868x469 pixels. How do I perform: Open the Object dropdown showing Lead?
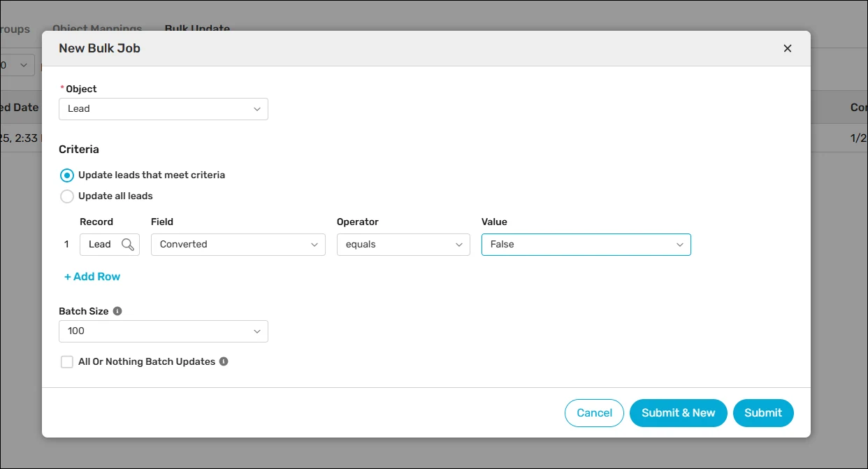click(164, 109)
